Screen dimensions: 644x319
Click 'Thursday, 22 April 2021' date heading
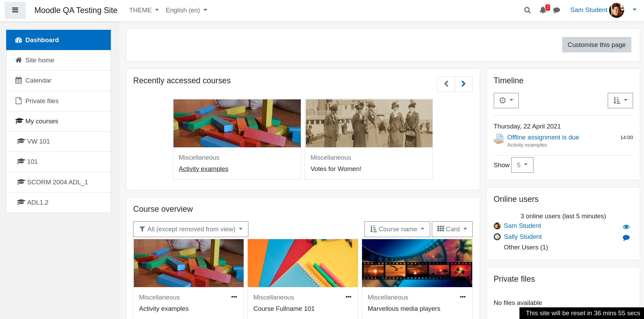[x=527, y=126]
